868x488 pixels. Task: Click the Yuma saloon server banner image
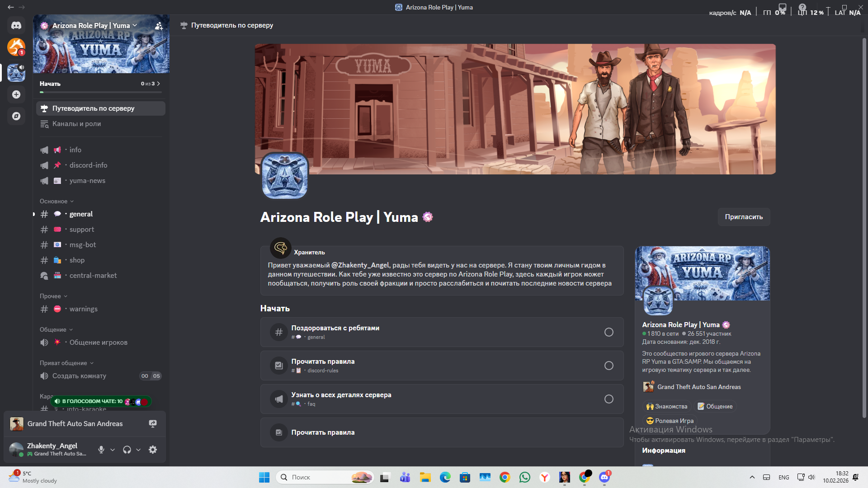tap(515, 109)
